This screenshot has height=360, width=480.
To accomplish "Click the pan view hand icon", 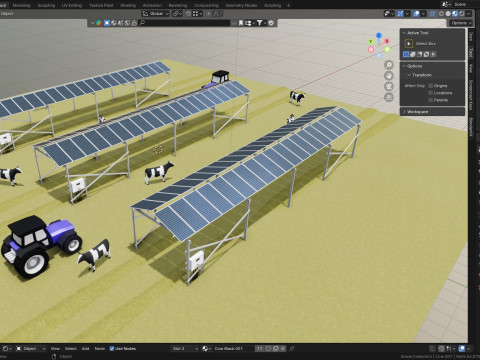I will [389, 76].
